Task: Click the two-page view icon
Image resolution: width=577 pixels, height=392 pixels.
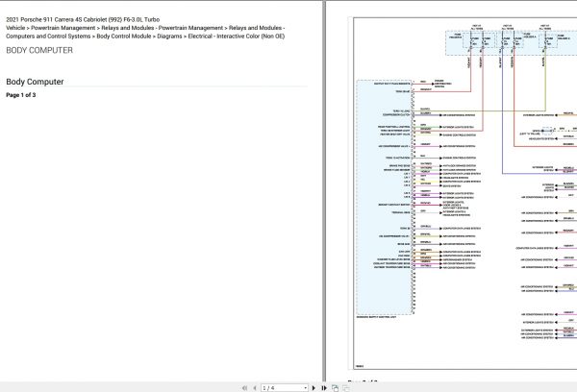Action: point(335,388)
